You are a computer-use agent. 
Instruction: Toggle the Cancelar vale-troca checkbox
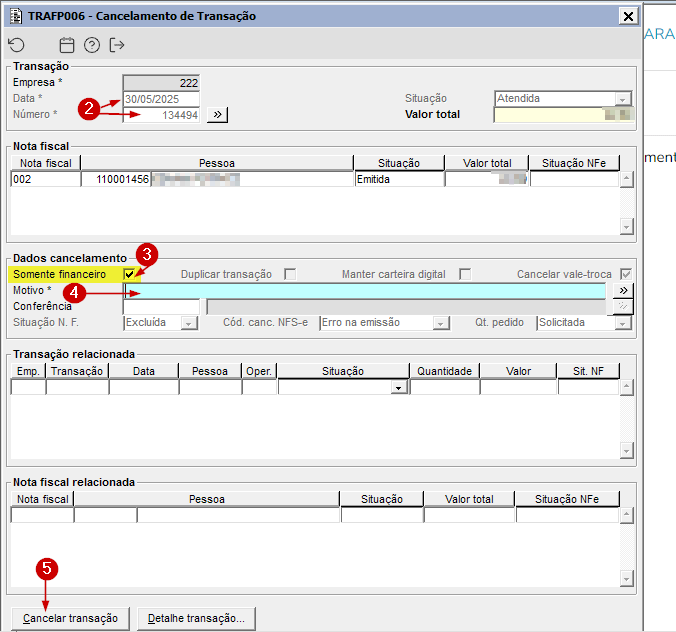[x=626, y=274]
